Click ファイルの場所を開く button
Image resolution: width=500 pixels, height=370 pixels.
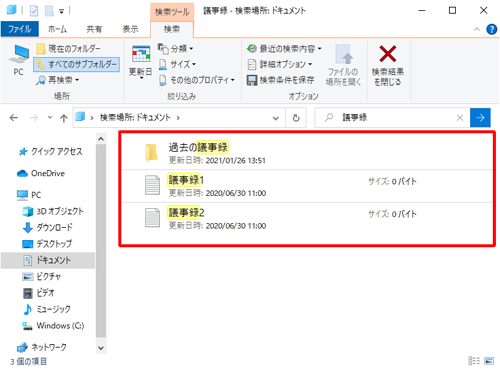(343, 65)
